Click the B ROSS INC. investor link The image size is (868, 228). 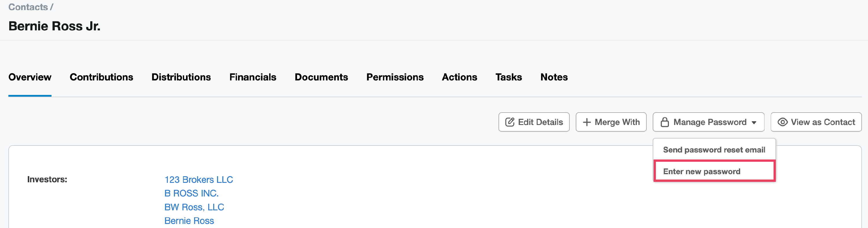191,193
